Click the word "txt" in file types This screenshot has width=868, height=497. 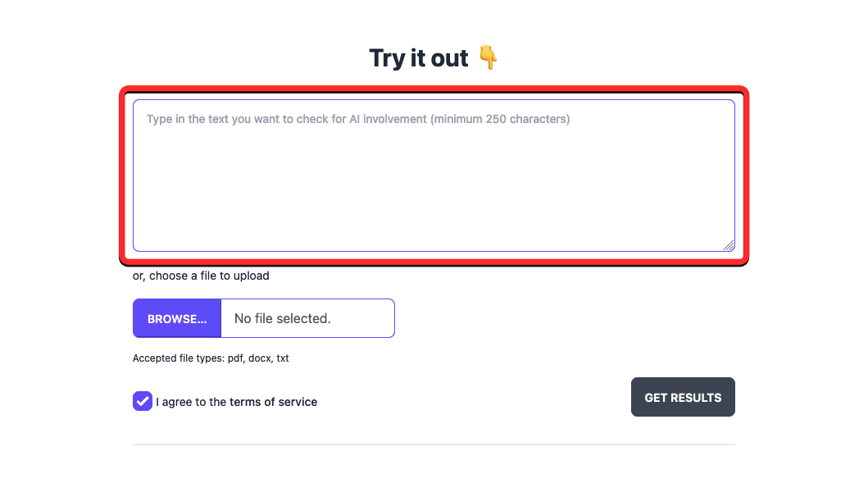point(282,358)
